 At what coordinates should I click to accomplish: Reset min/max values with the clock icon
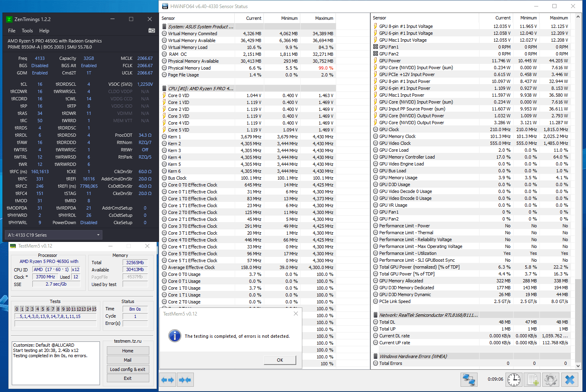(514, 379)
